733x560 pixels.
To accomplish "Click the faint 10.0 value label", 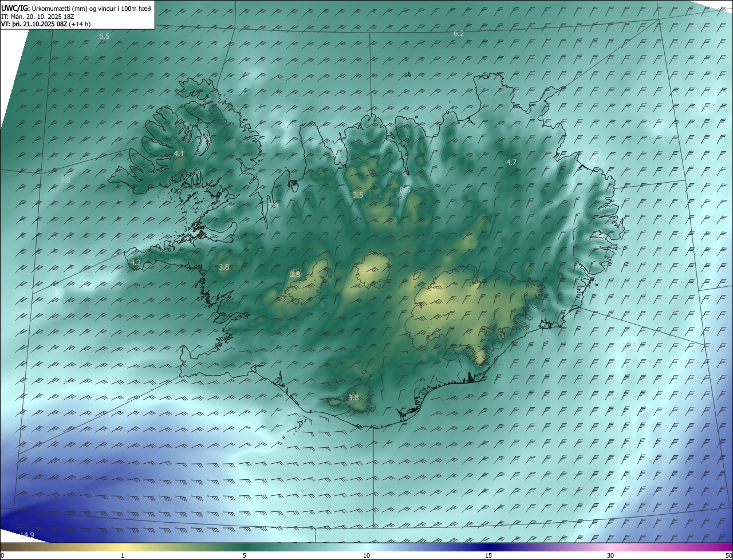I will coord(710,108).
